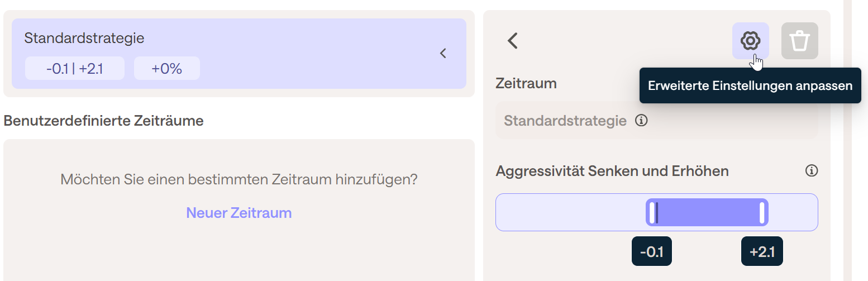868x281 pixels.
Task: Show info for Aggressivität Senken und Erhöhen
Action: tap(812, 171)
